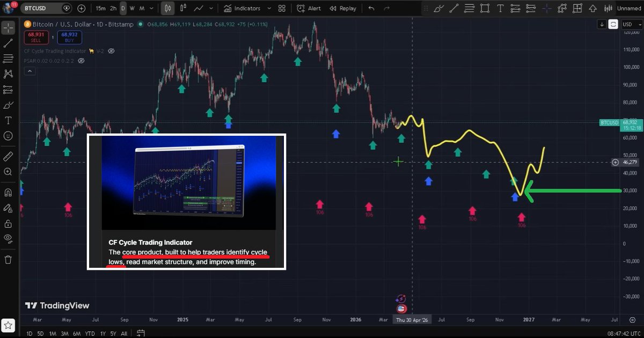644x338 pixels.
Task: Open the user profile avatar menu
Action: [9, 8]
